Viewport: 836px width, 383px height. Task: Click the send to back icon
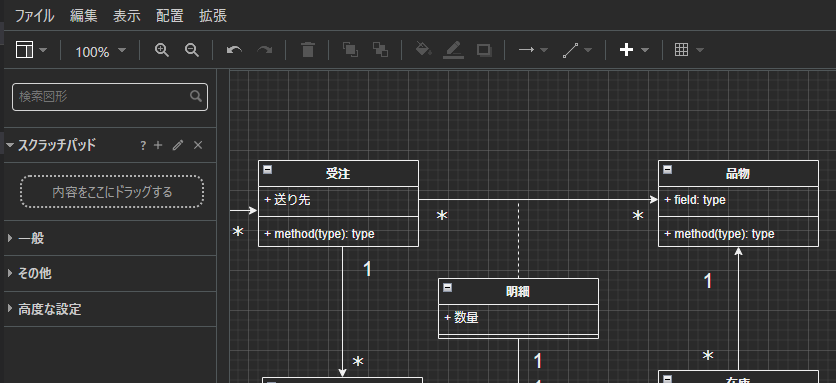click(x=380, y=50)
